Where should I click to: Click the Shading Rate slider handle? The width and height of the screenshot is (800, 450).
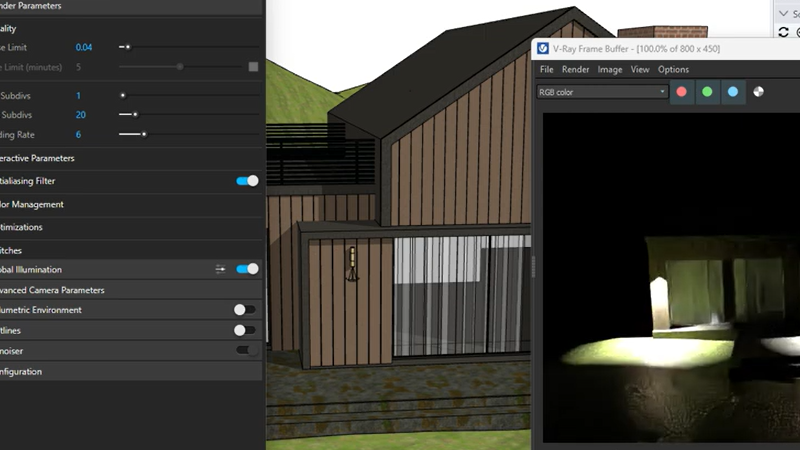[x=144, y=134]
